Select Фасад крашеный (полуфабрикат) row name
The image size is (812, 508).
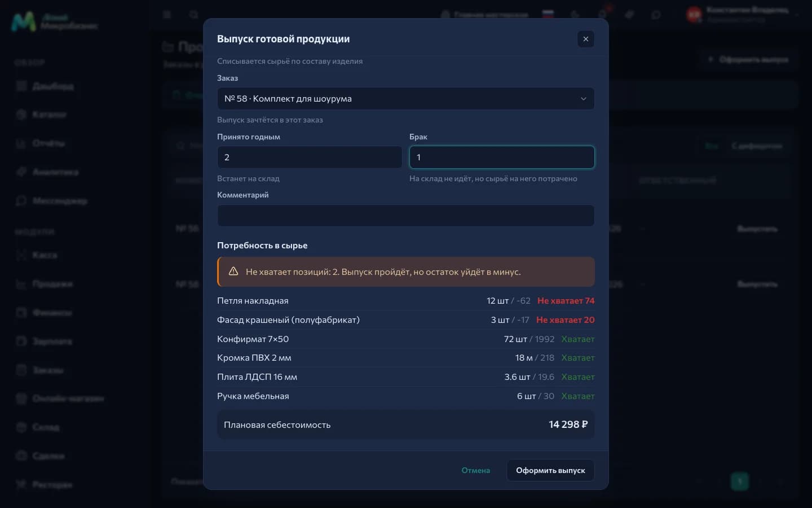click(288, 320)
